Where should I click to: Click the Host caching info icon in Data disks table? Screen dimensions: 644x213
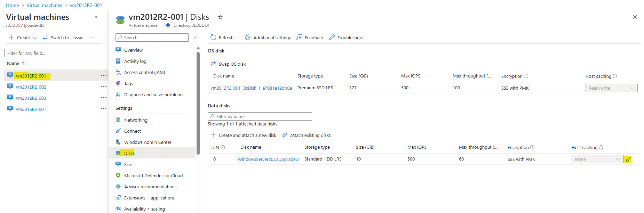[x=601, y=147]
